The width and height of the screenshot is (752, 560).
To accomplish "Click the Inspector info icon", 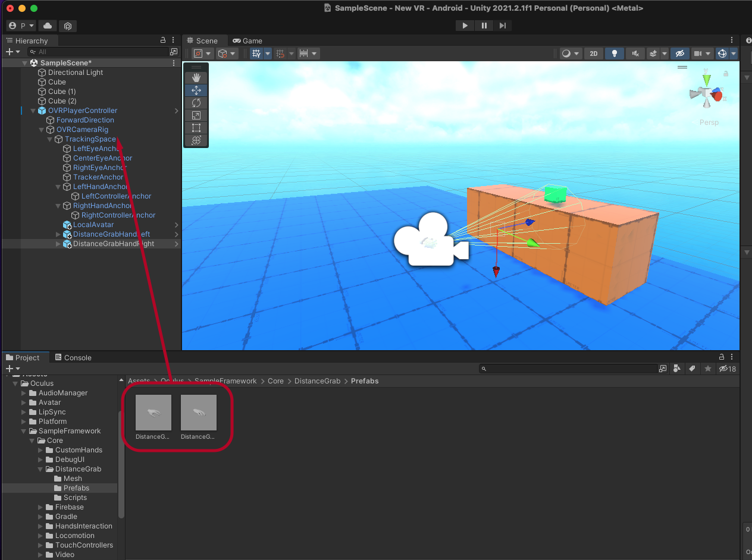I will [748, 40].
